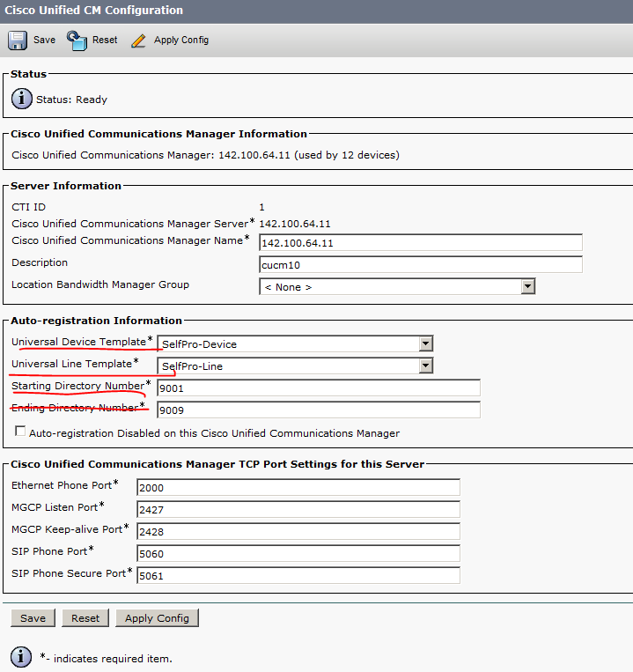Image resolution: width=633 pixels, height=672 pixels.
Task: Click the Apply Config pencil icon
Action: [x=138, y=41]
